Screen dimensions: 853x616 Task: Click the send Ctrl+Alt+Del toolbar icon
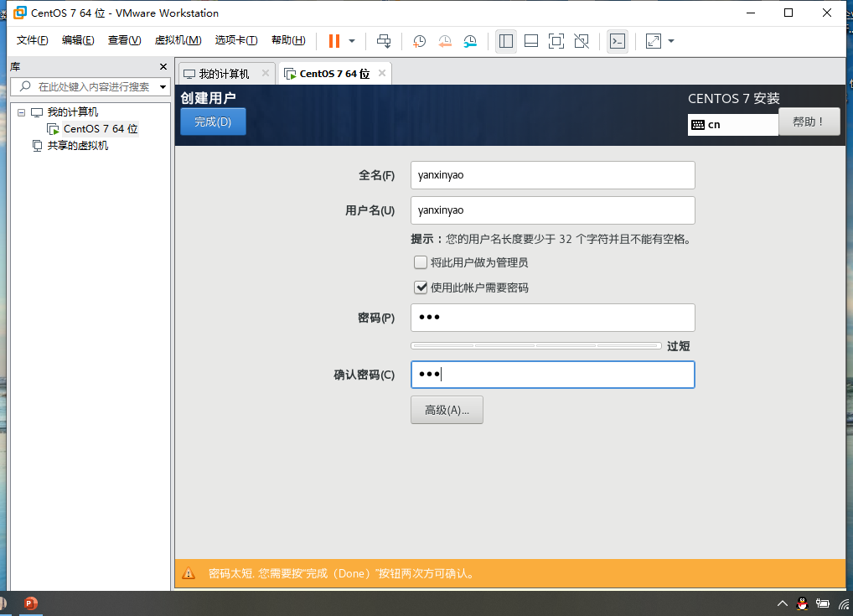click(384, 41)
